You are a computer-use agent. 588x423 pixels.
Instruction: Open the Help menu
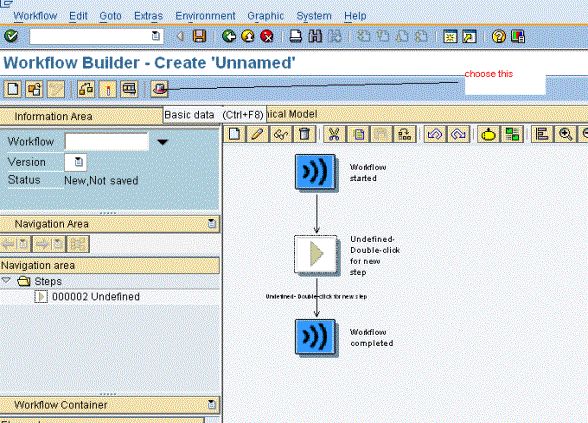(355, 16)
